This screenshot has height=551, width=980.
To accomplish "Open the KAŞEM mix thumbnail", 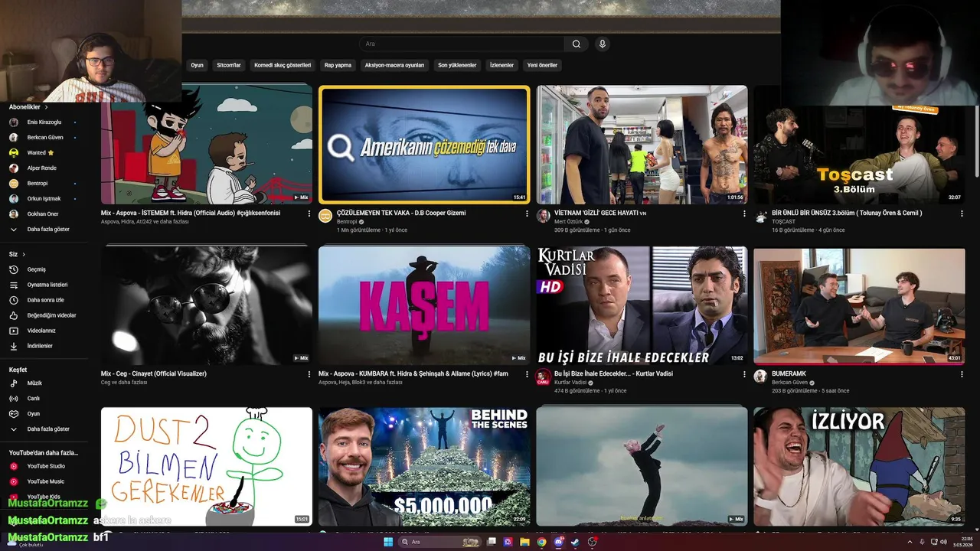I will [x=424, y=305].
